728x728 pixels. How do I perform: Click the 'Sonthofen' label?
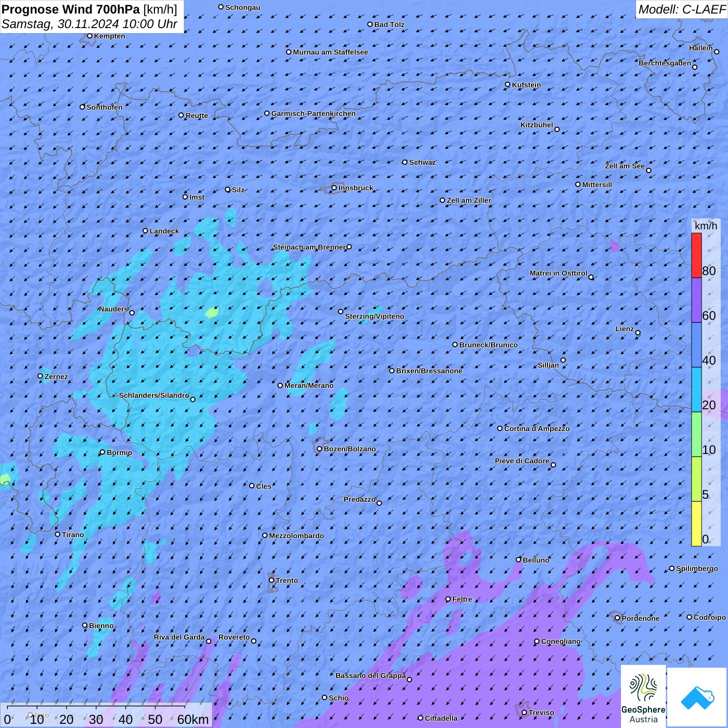(x=105, y=107)
